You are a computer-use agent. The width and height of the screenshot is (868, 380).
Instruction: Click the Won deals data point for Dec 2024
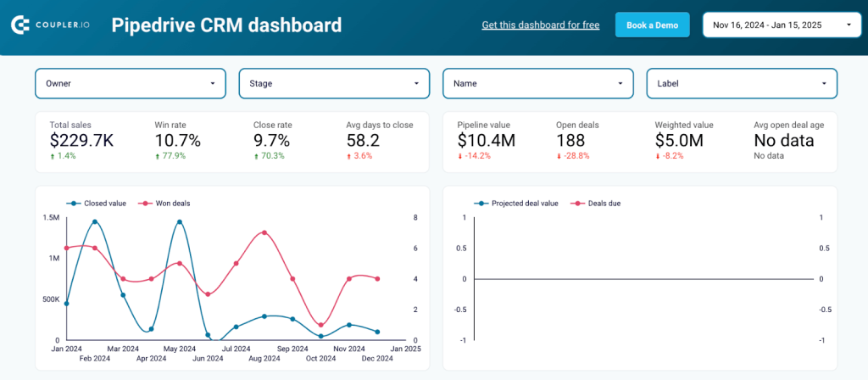point(377,278)
